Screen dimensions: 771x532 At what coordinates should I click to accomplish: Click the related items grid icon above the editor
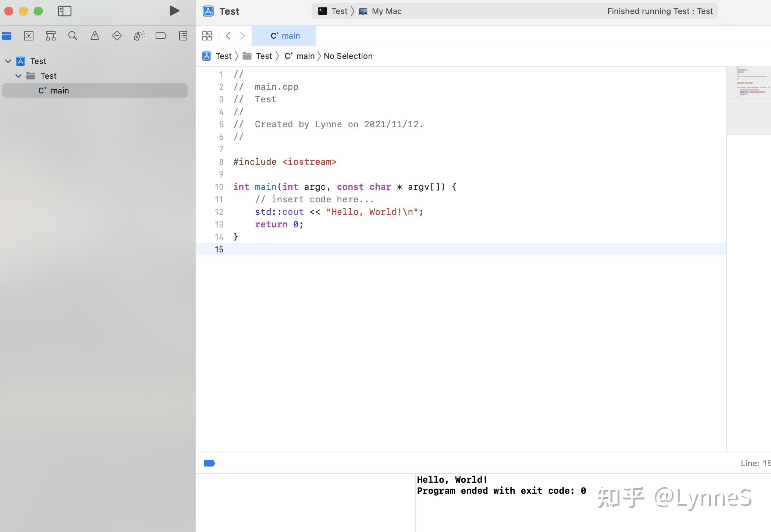207,36
